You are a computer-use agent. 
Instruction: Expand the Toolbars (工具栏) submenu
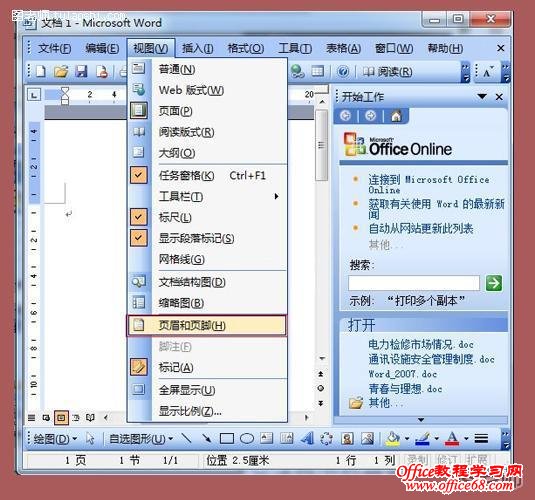[207, 197]
